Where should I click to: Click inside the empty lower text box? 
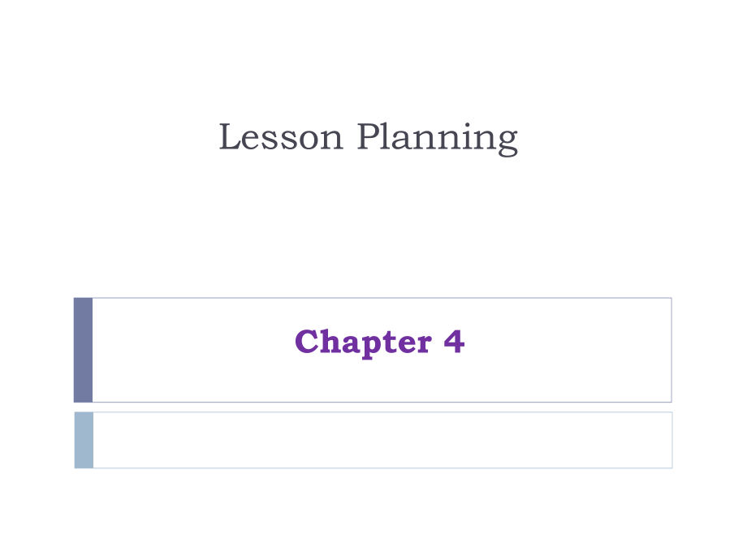[x=382, y=440]
